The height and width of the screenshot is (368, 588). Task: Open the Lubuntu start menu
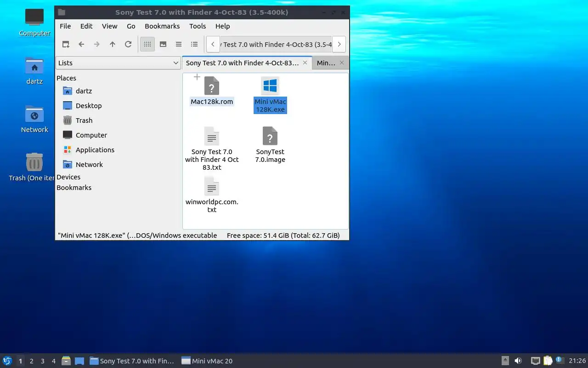point(7,361)
